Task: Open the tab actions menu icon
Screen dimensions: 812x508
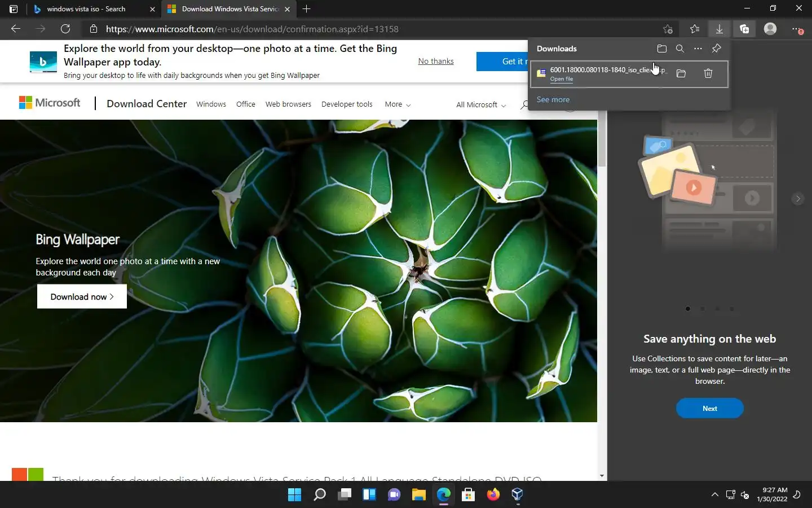Action: tap(14, 9)
